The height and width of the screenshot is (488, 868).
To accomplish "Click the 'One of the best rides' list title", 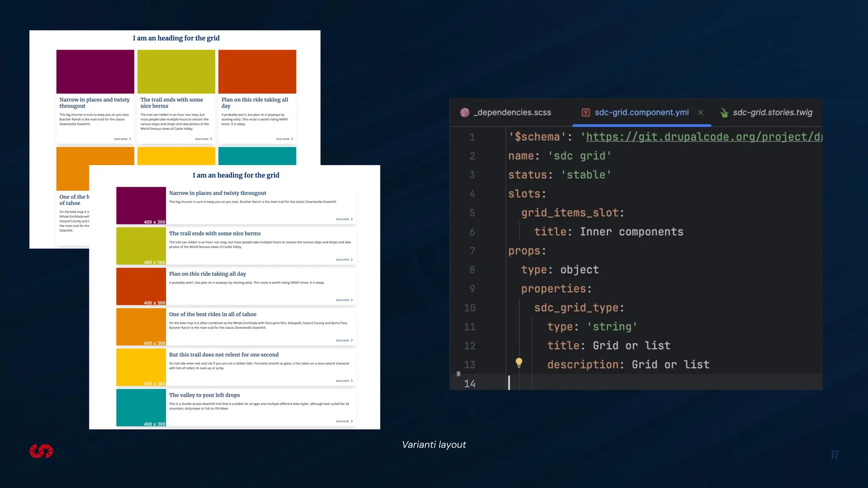I will pyautogui.click(x=212, y=314).
